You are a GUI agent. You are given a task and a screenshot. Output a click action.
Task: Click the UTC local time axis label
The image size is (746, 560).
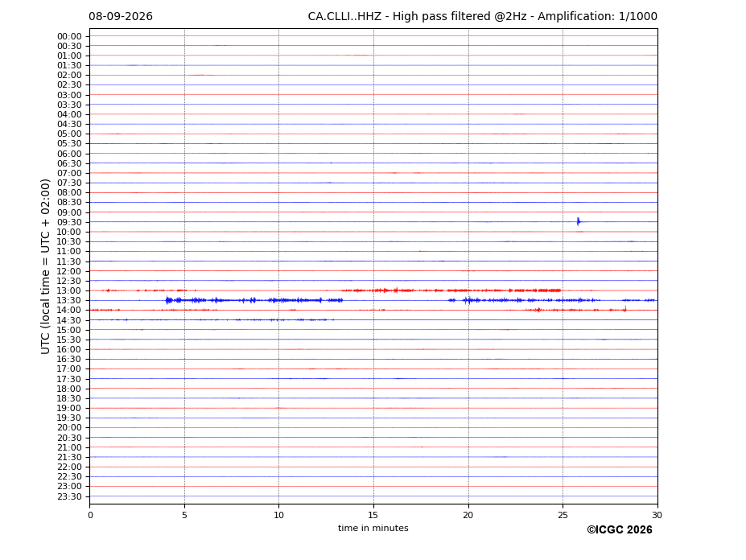(45, 266)
